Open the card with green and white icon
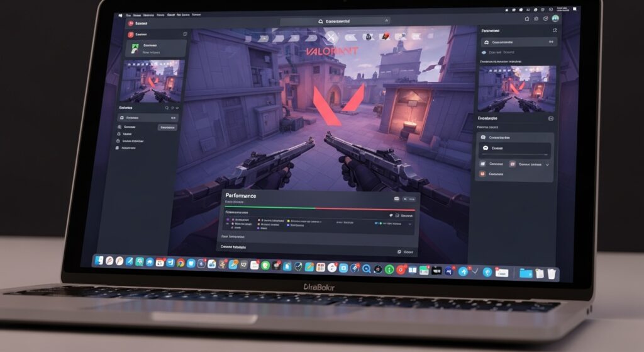Image resolution: width=644 pixels, height=352 pixels. coord(156,48)
